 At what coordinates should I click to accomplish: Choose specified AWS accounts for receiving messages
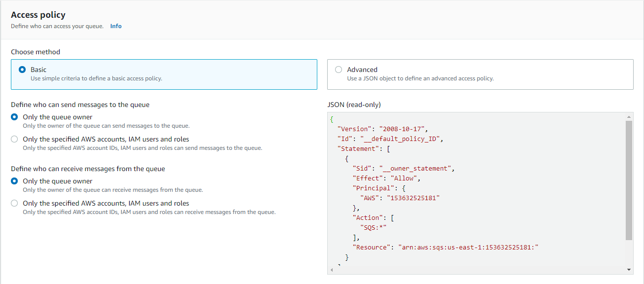pyautogui.click(x=14, y=203)
